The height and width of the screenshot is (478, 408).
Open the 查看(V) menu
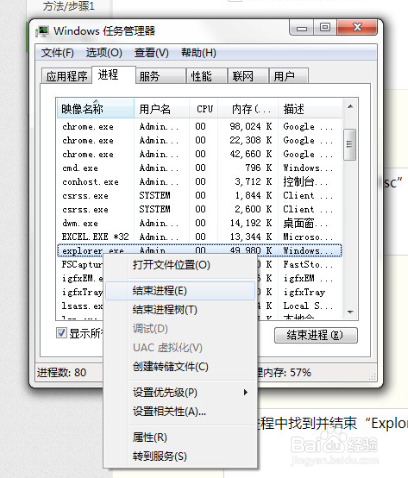151,53
